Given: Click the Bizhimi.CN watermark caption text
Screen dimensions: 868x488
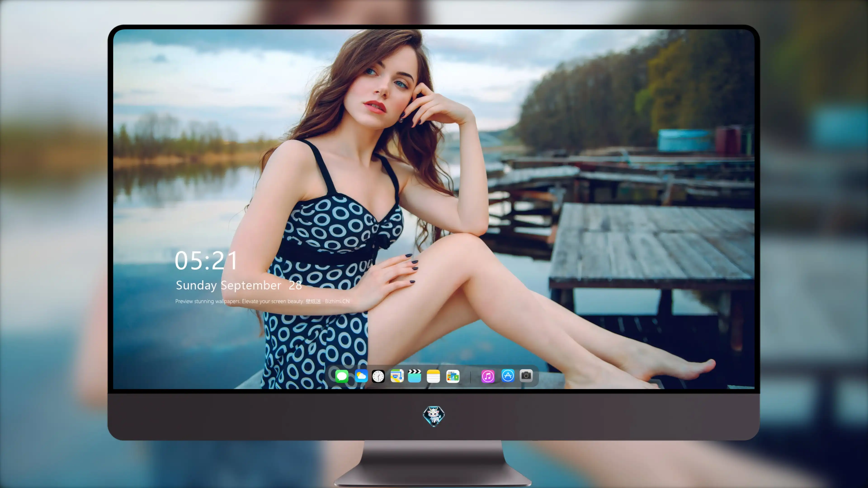Looking at the screenshot, I should [262, 301].
